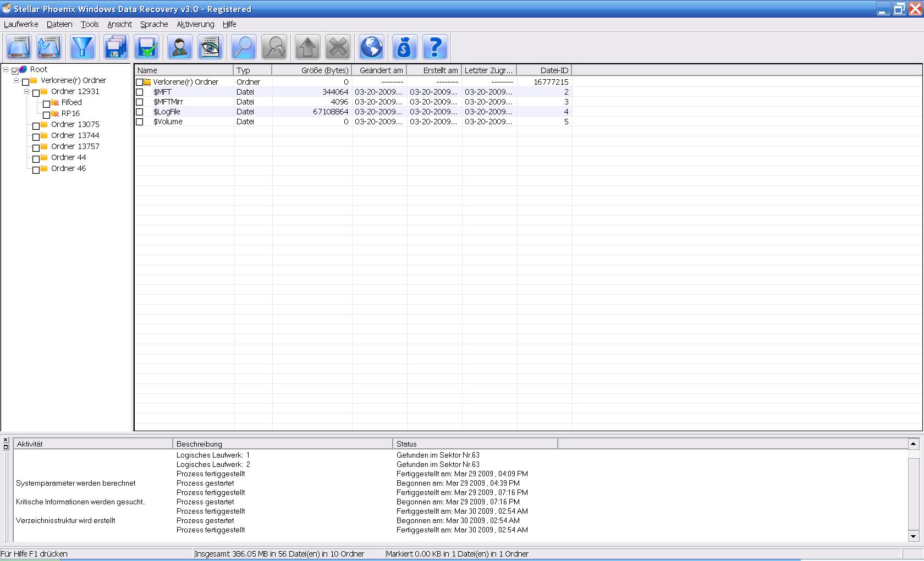This screenshot has width=924, height=561.
Task: Click the 'Systemparameter werden berechnet' log entry
Action: coord(76,483)
